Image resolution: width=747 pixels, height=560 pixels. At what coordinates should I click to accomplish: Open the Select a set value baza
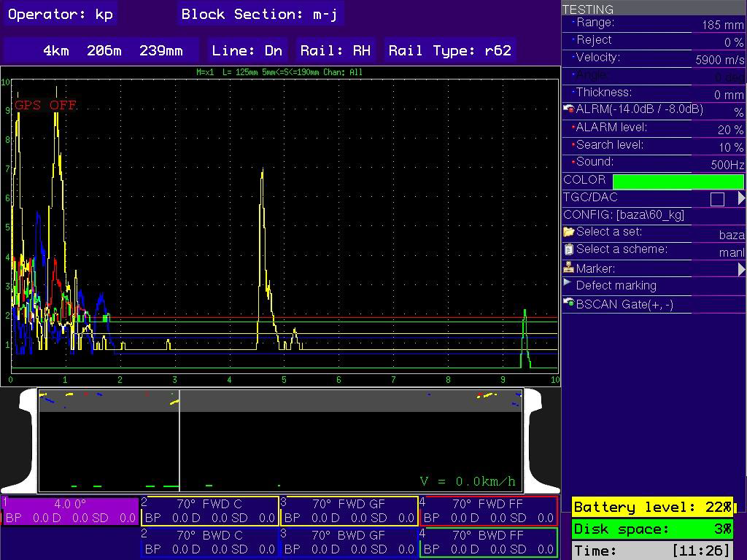click(731, 235)
